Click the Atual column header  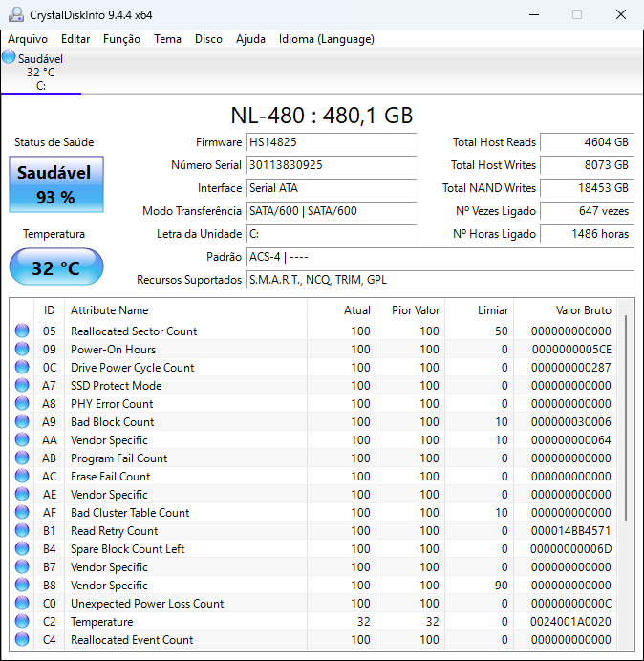click(342, 310)
